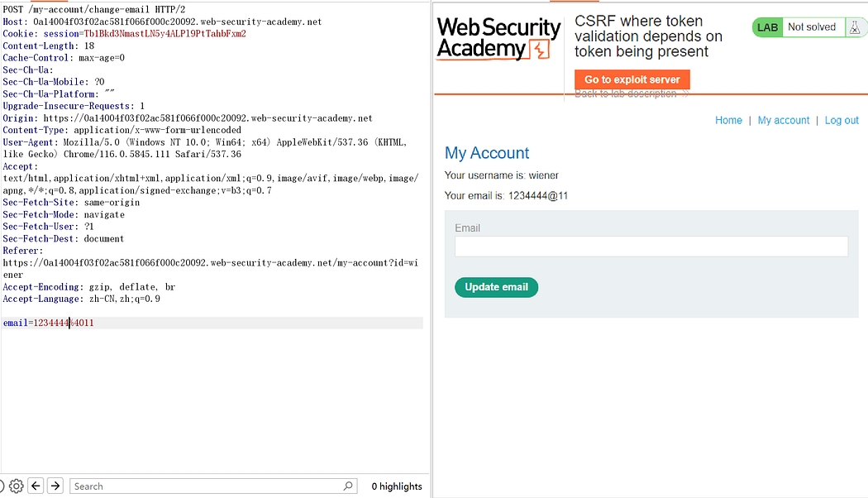The width and height of the screenshot is (868, 498).
Task: Click the Go to exploit server button
Action: pyautogui.click(x=632, y=79)
